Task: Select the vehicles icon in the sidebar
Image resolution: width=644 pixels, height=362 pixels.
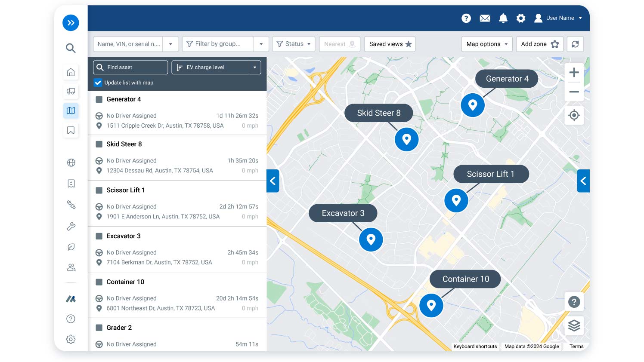Action: [71, 91]
